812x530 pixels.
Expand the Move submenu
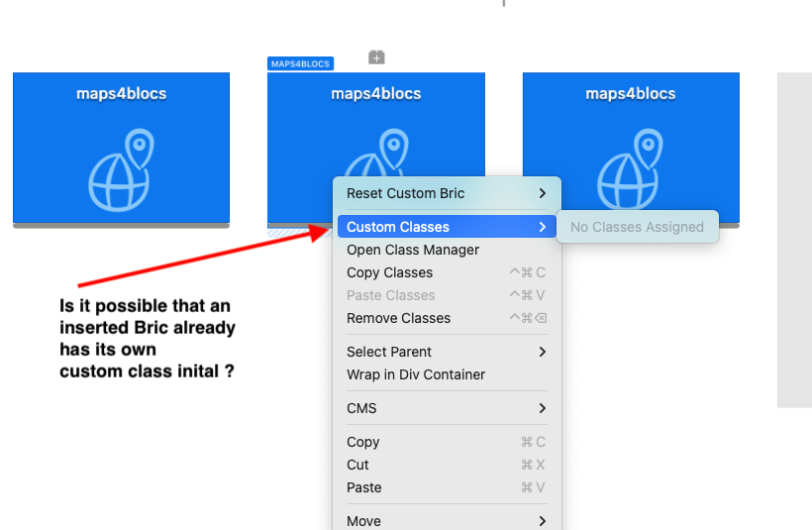point(447,521)
